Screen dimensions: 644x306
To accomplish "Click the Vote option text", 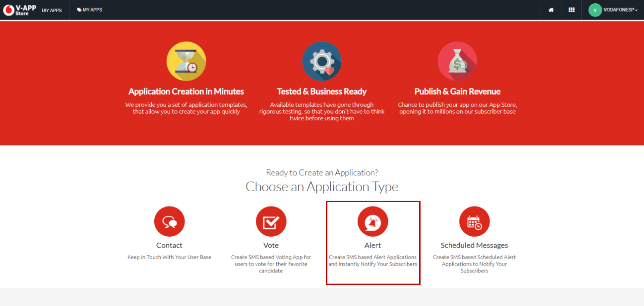I will click(271, 245).
